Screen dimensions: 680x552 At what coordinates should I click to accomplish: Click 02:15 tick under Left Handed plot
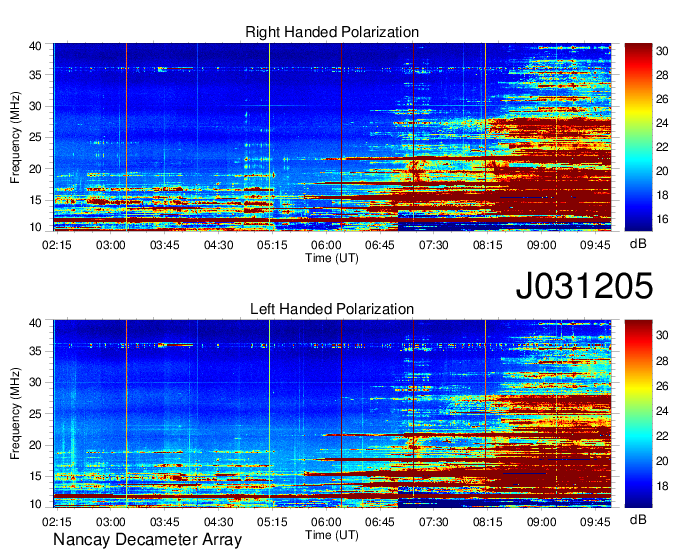click(x=56, y=522)
